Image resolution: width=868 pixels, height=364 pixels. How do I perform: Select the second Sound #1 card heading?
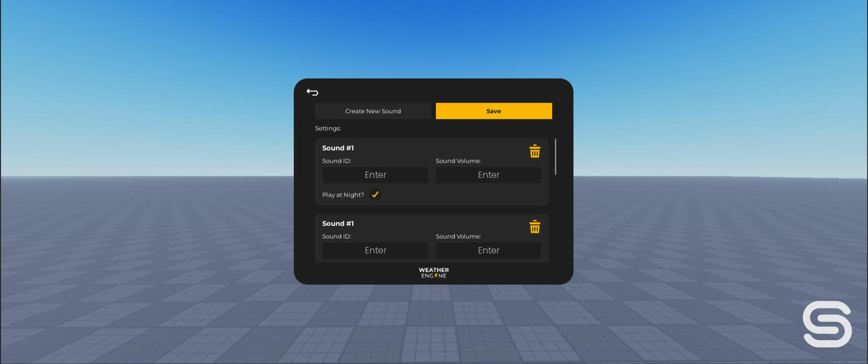(x=338, y=224)
